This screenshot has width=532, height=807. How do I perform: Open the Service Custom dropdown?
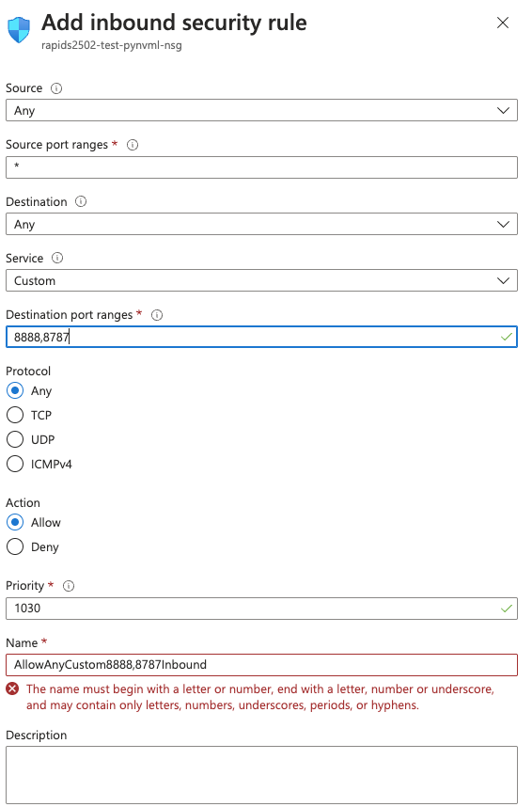[x=261, y=280]
